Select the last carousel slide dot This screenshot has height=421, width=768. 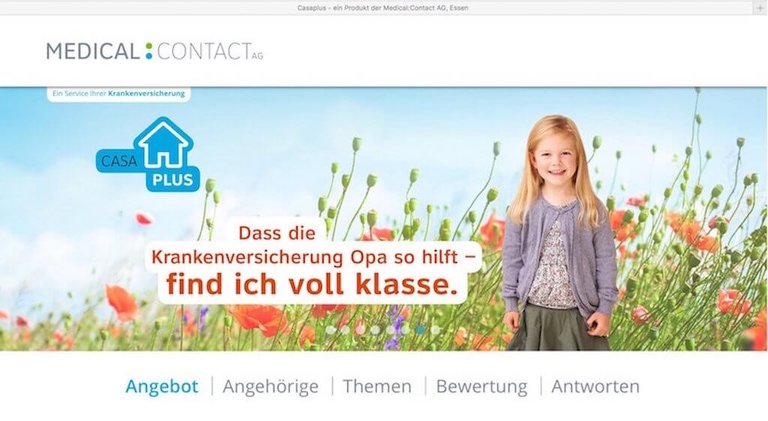click(435, 330)
